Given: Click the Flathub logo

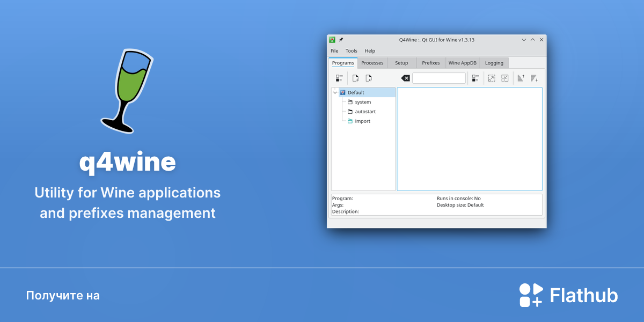Looking at the screenshot, I should click(531, 295).
